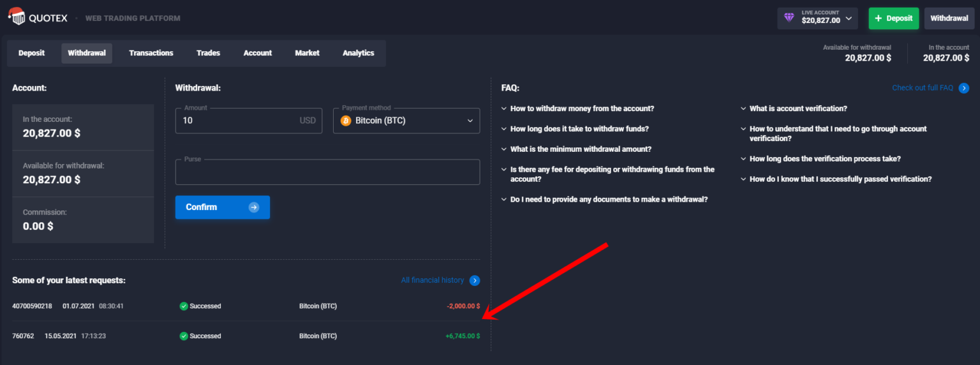Open the Live Account balance dropdown

coord(849,19)
